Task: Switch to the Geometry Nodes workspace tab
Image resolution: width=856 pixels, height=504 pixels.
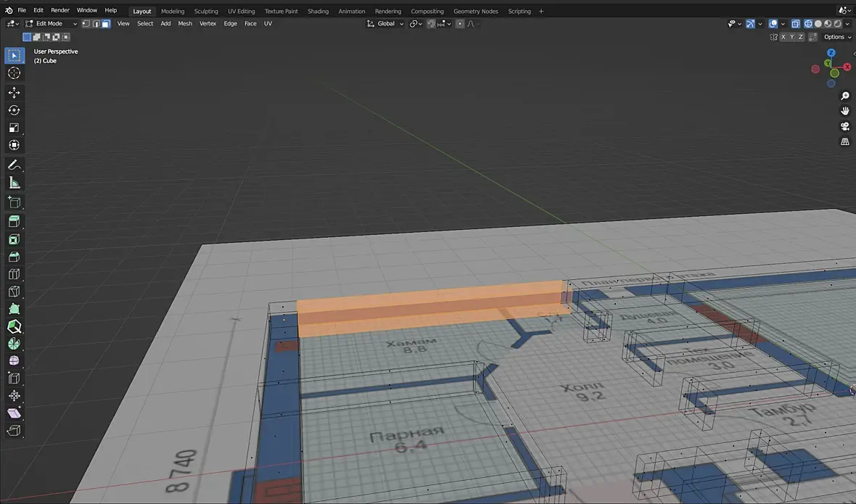Action: point(475,11)
